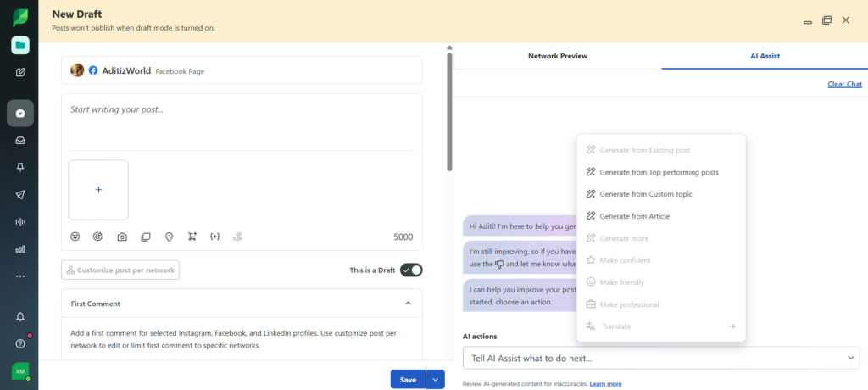Select Make friendly option
Image resolution: width=868 pixels, height=390 pixels.
(661, 282)
